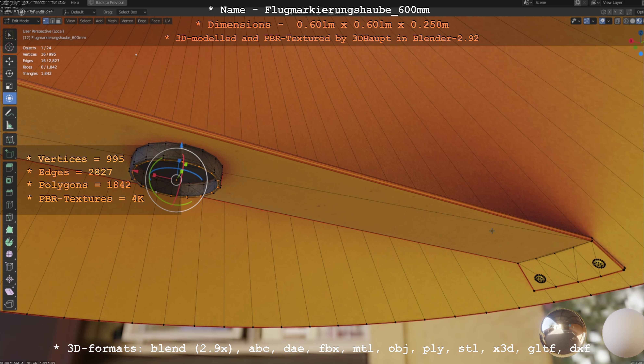Screen dimensions: 644x364
Task: Open the Add menu
Action: [x=99, y=21]
